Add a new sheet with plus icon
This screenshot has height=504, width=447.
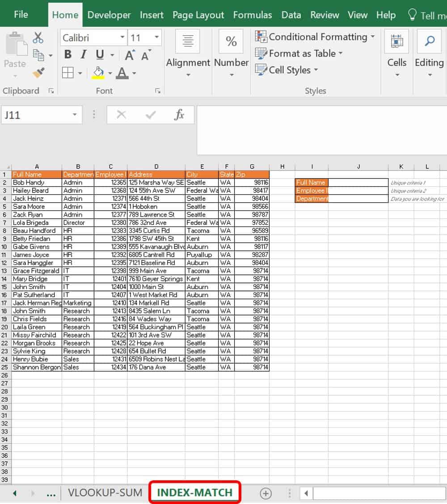coord(266,493)
